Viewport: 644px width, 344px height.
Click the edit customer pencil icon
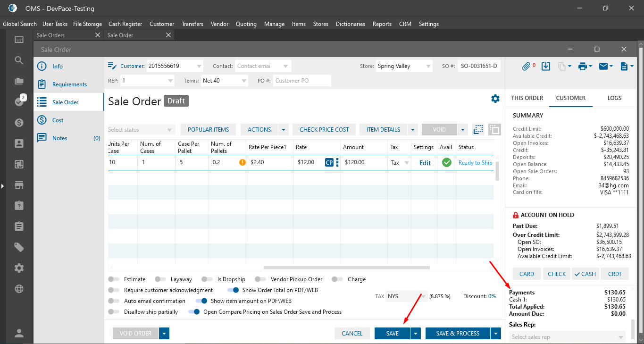click(x=112, y=66)
